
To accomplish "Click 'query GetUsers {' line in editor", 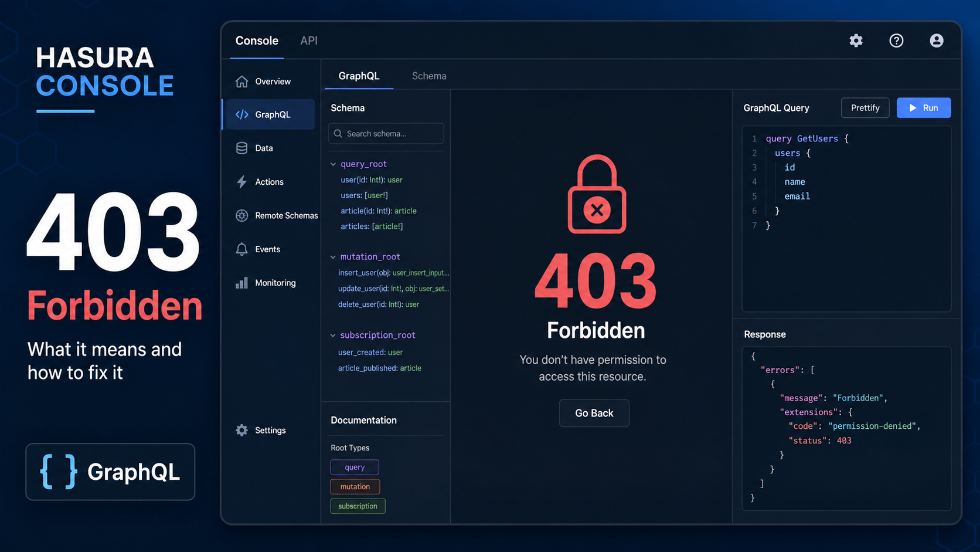I will tap(807, 138).
